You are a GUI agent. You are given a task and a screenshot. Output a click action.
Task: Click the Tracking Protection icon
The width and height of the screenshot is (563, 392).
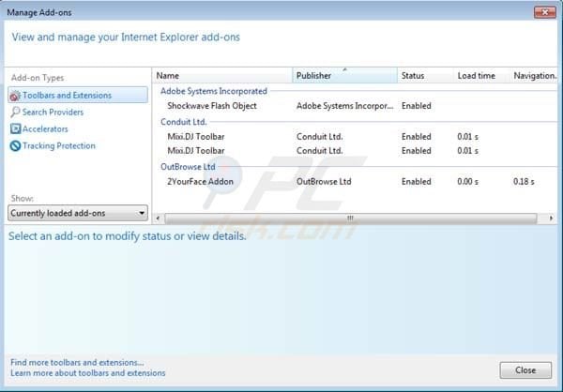tap(15, 145)
